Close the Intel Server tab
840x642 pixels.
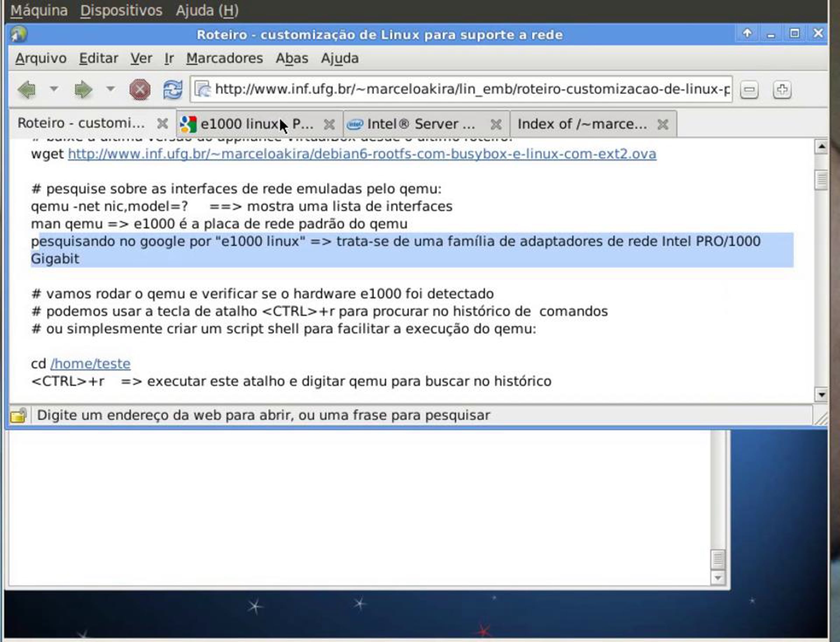pos(496,124)
